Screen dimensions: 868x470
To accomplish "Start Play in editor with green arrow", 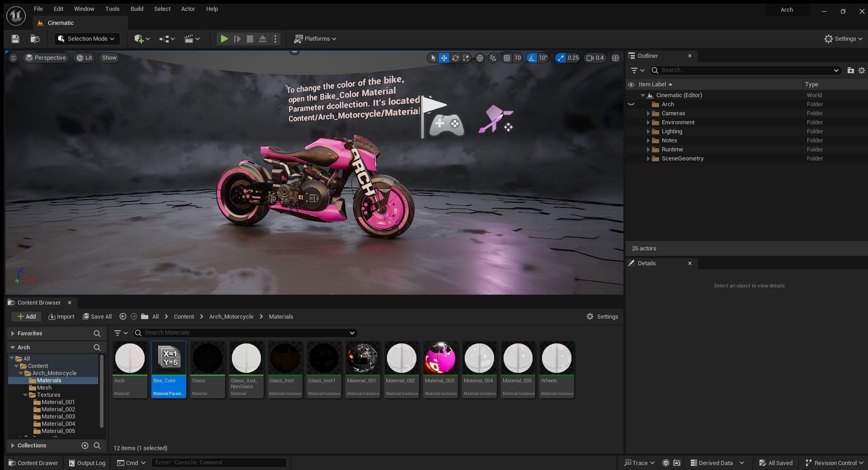I will pos(224,39).
